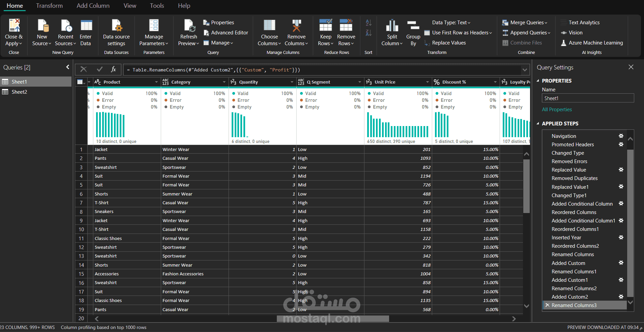The height and width of the screenshot is (332, 644).
Task: Click the Split Column icon
Action: coord(392,26)
